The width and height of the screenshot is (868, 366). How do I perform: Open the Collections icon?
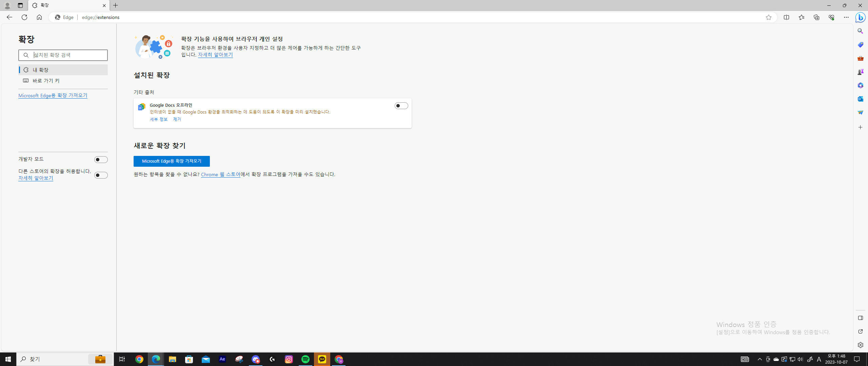[x=816, y=17]
